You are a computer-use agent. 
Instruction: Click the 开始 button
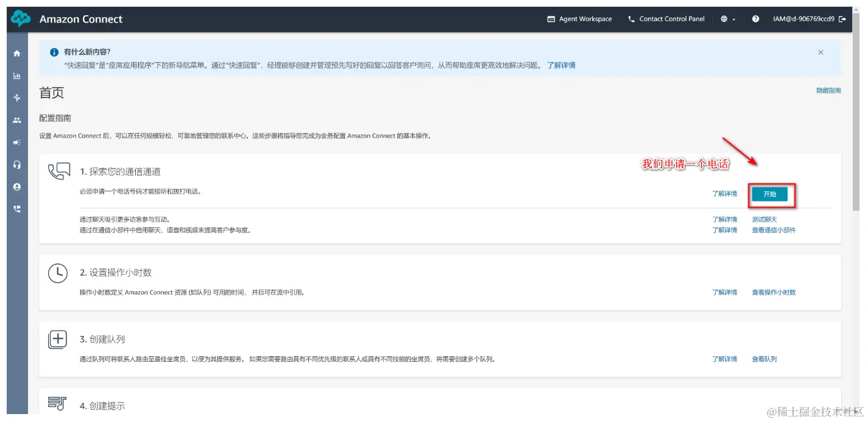coord(769,194)
